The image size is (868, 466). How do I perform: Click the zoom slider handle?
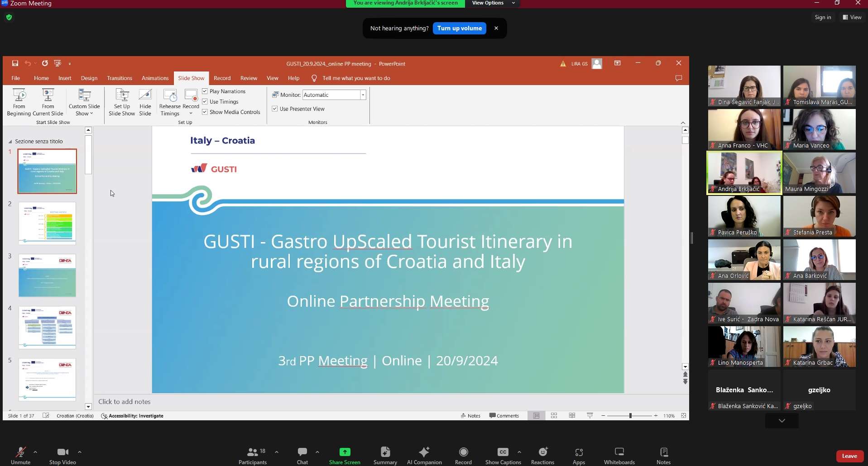630,415
